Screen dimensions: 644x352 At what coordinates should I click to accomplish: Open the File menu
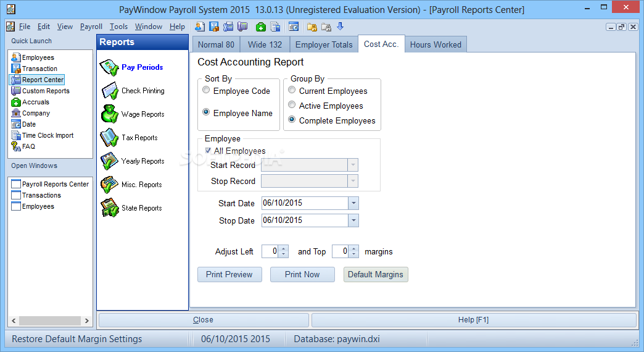point(25,27)
